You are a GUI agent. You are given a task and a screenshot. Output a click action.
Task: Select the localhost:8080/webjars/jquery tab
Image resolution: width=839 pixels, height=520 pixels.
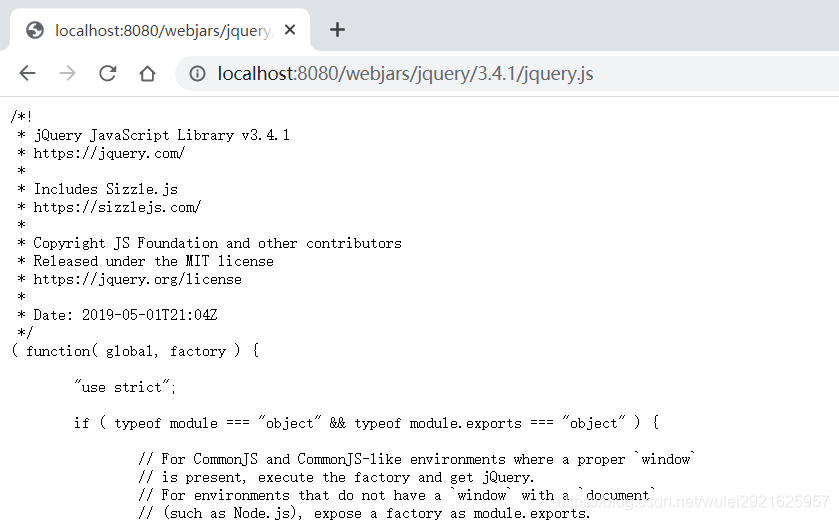[x=159, y=30]
